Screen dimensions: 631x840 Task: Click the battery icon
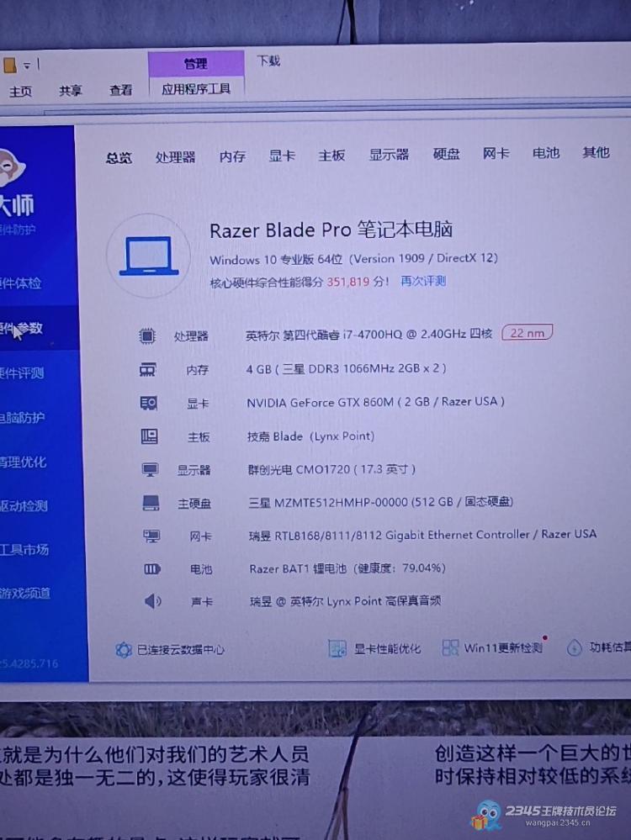point(151,569)
